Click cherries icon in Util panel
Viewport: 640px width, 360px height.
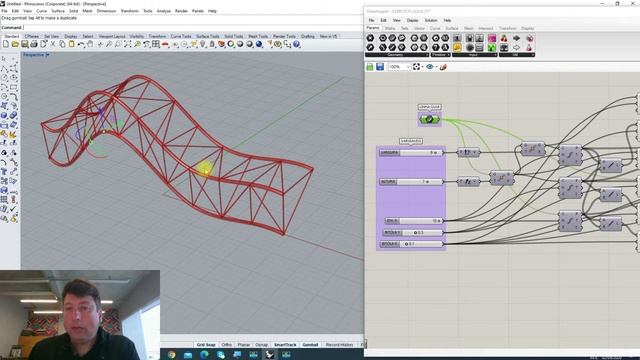pos(504,38)
